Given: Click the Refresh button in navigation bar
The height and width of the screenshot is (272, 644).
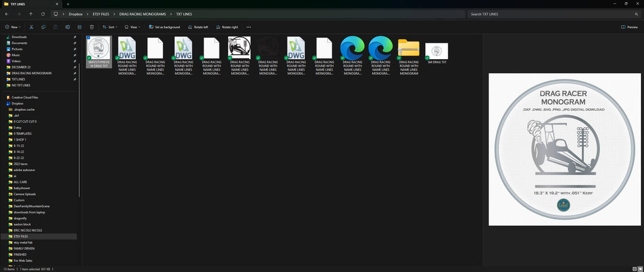Looking at the screenshot, I should [43, 14].
